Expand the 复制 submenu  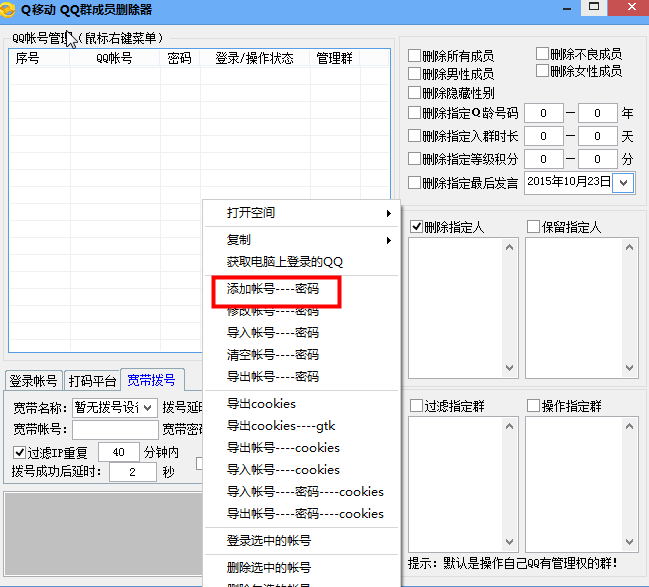301,240
